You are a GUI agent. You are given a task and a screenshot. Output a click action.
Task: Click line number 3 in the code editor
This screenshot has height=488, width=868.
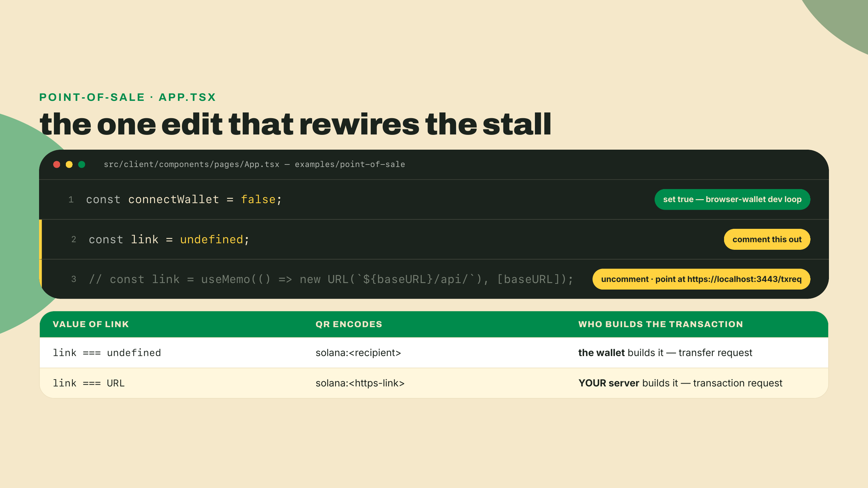[74, 279]
